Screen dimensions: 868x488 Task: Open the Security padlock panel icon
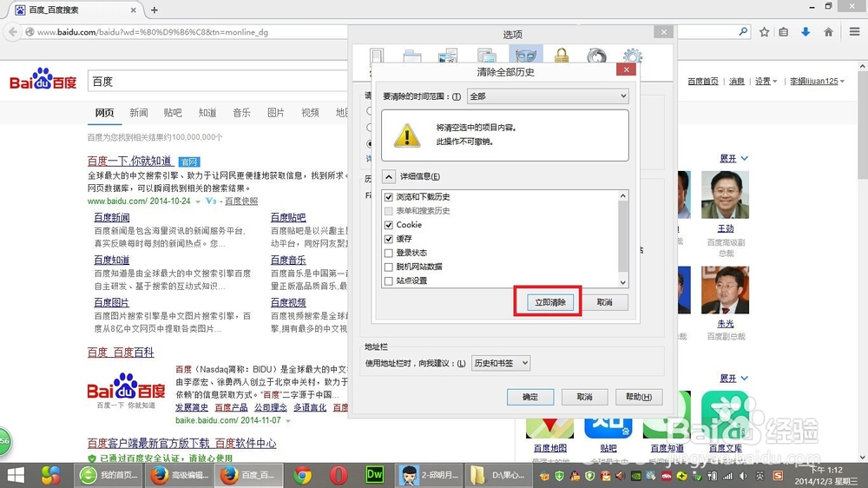tap(562, 56)
